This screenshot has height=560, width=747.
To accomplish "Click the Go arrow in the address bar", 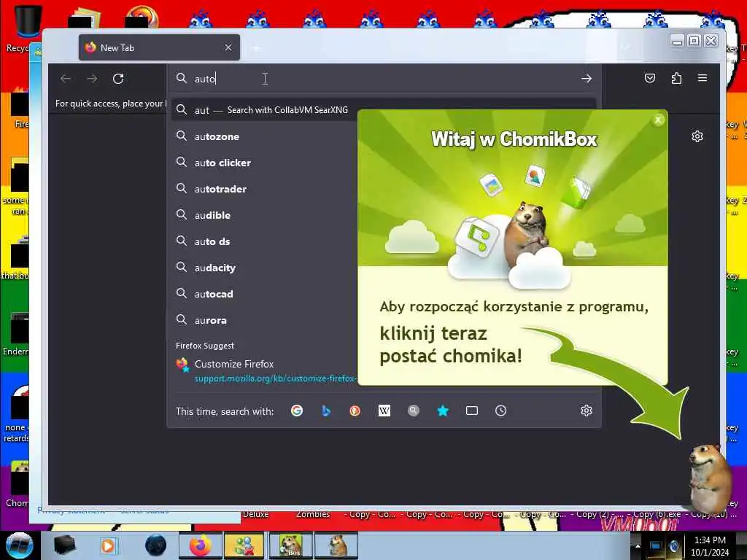I will pos(587,79).
